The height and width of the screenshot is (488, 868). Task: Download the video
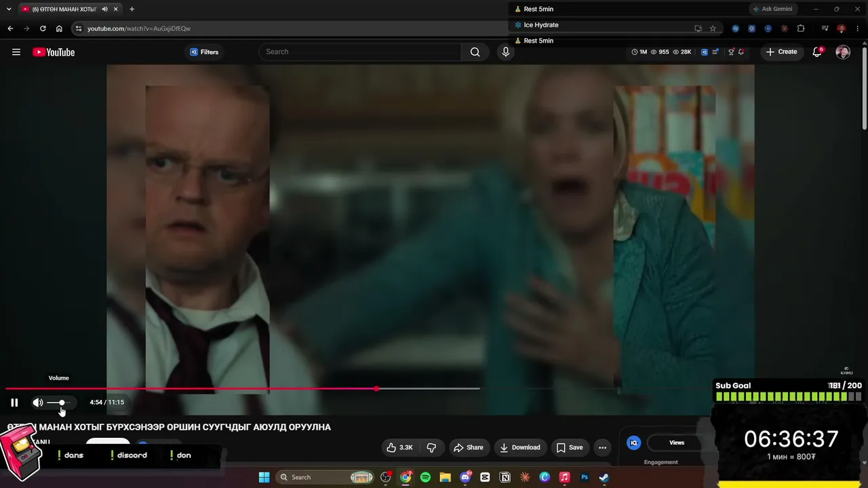[x=520, y=447]
